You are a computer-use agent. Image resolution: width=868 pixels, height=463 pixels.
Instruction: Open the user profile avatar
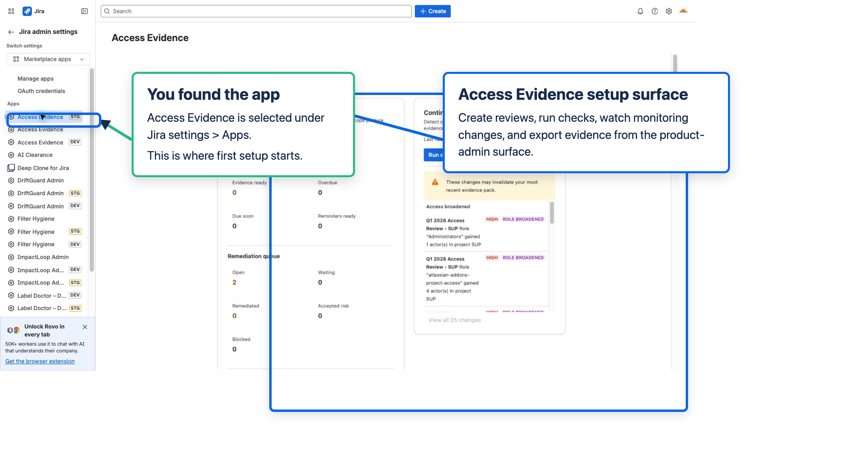[683, 11]
